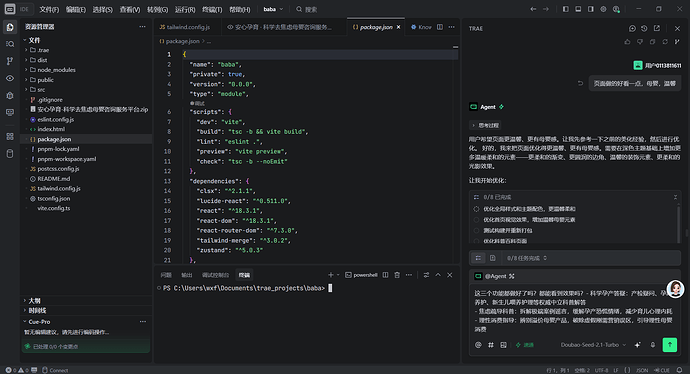The height and width of the screenshot is (374, 690).
Task: Click the green send message button
Action: pos(669,345)
